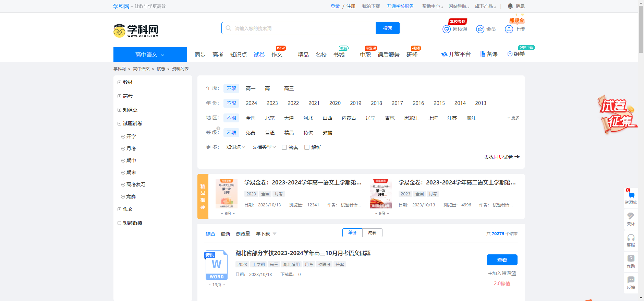
Task: Click the 帮助 question mark icon
Action: (631, 258)
